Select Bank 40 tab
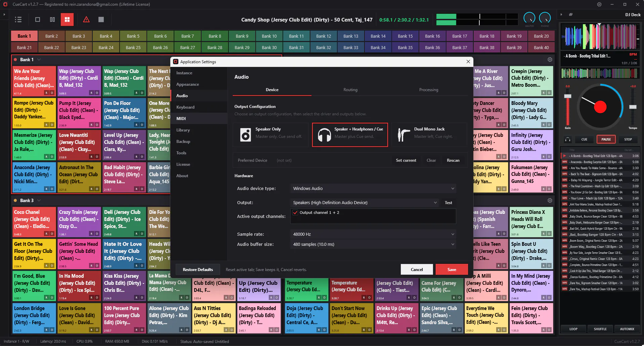 pyautogui.click(x=541, y=47)
